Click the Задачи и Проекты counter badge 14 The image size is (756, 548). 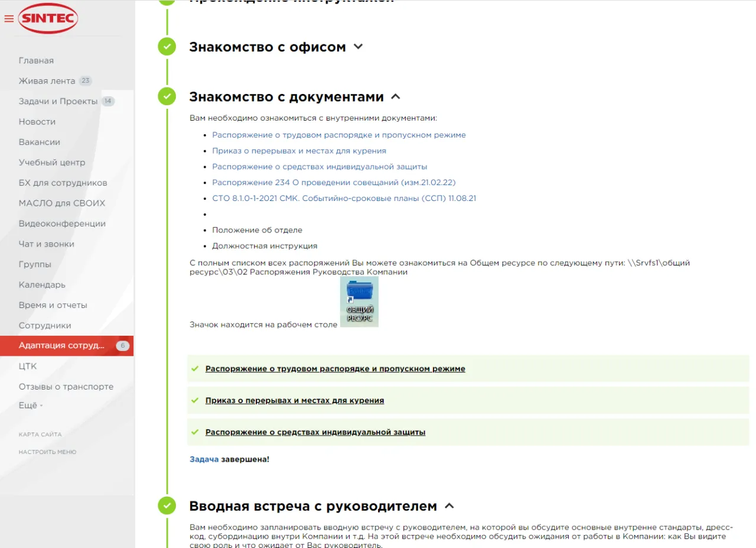107,101
